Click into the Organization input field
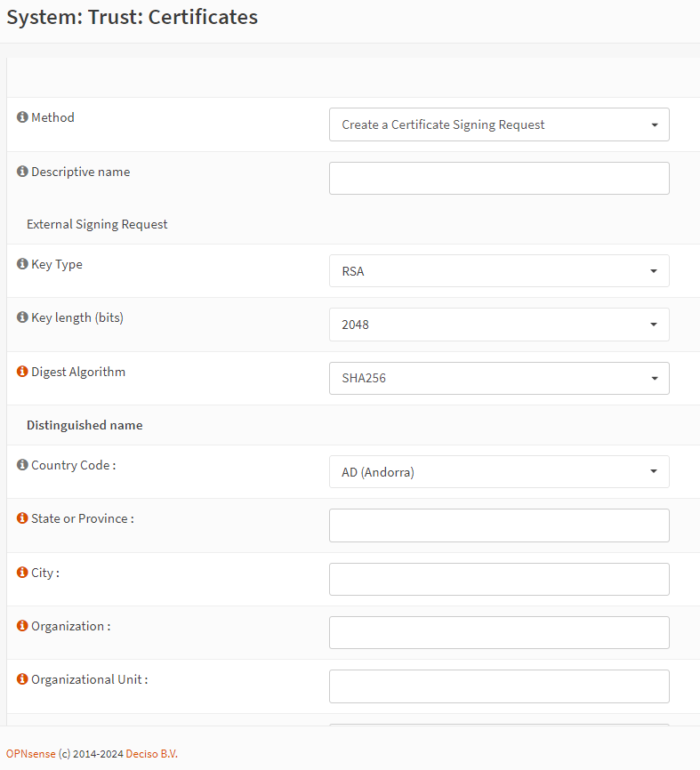 tap(499, 632)
